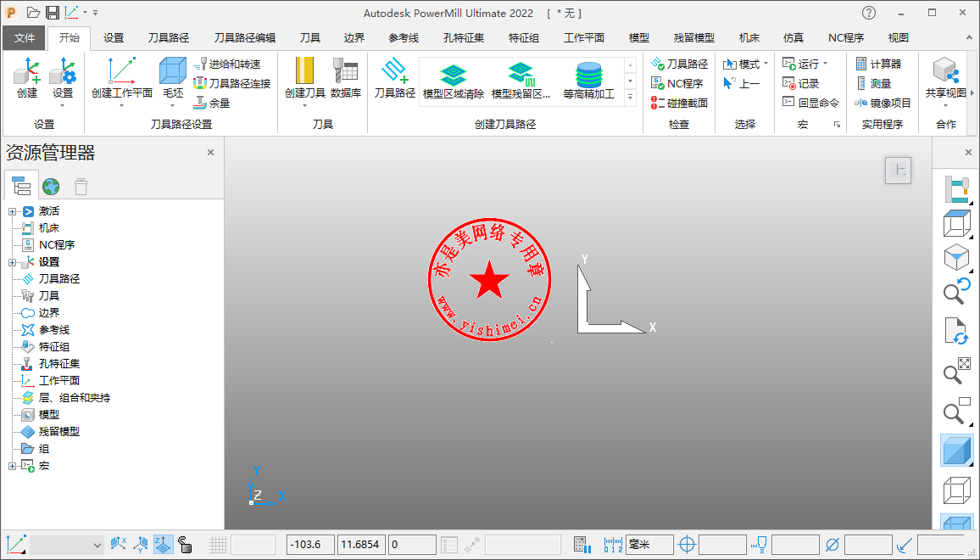Screen dimensions: 980x560
Task: Open the 设置 ribbon button dropdown
Action: point(63,105)
